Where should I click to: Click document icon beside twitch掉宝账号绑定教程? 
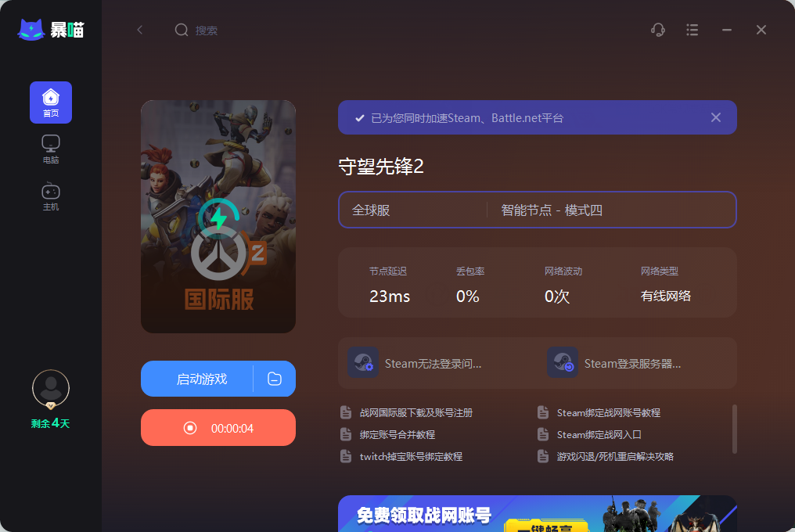pyautogui.click(x=346, y=456)
